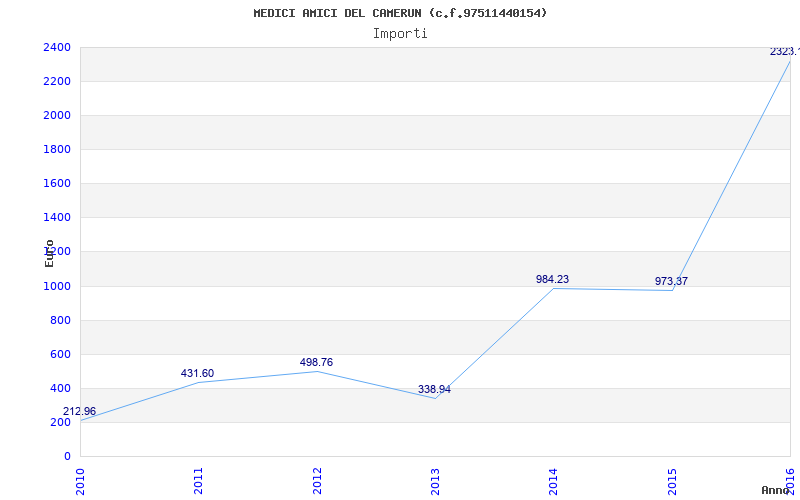The image size is (800, 500).
Task: Select the 338.94 data label
Action: tap(434, 389)
